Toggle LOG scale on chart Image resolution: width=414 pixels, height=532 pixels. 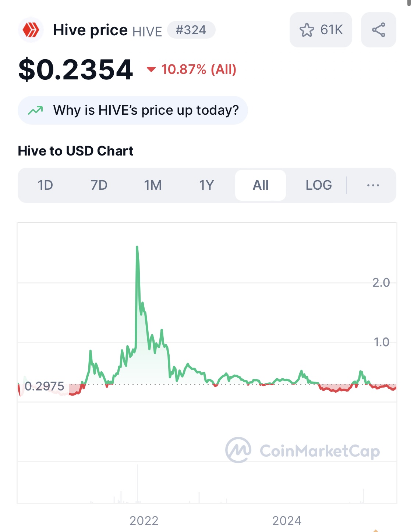tap(319, 185)
